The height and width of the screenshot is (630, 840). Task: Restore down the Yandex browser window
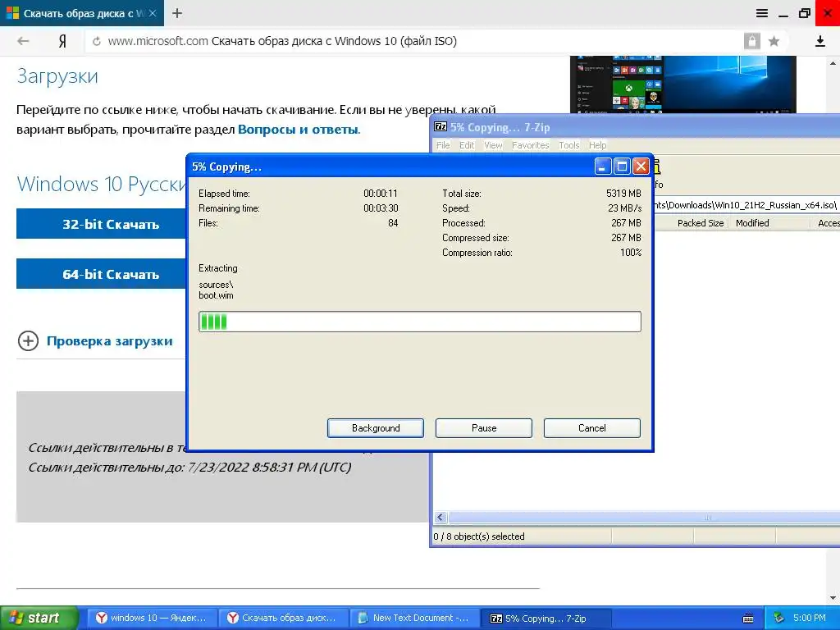[x=804, y=13]
